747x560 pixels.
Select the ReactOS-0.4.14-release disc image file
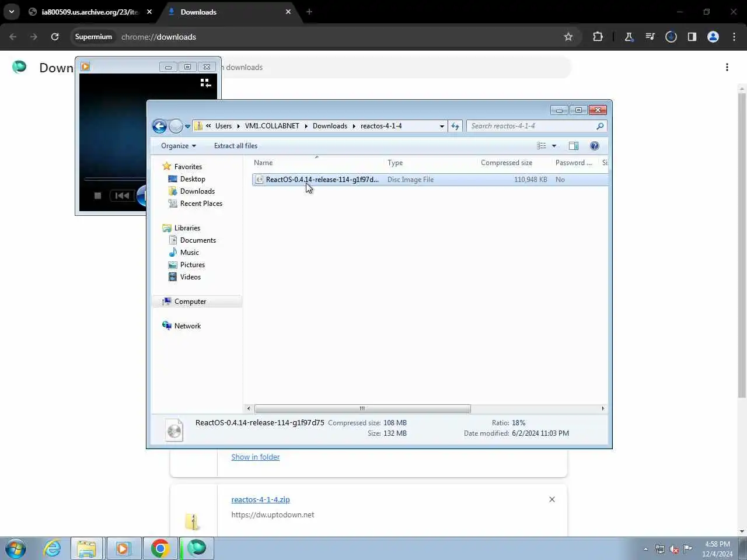click(x=430, y=180)
